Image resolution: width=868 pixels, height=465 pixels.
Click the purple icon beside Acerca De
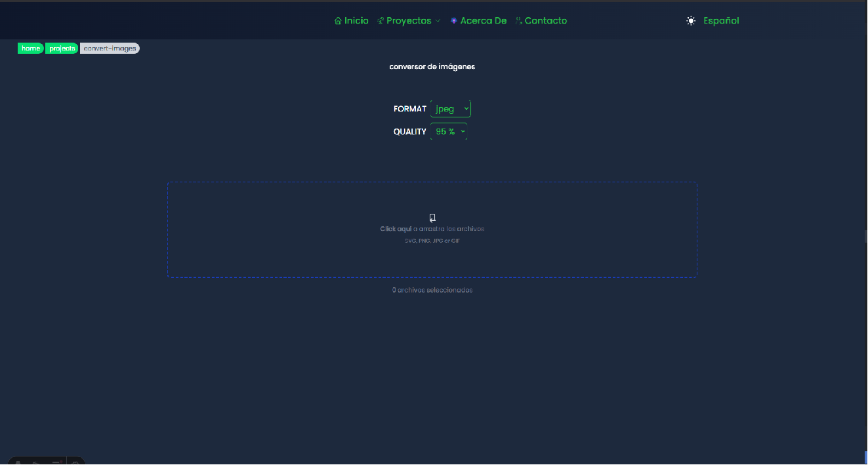454,21
